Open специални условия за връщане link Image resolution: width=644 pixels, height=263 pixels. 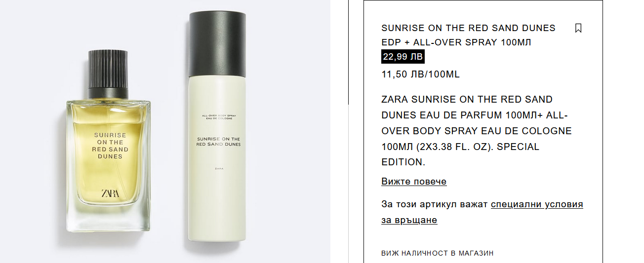[x=483, y=212]
